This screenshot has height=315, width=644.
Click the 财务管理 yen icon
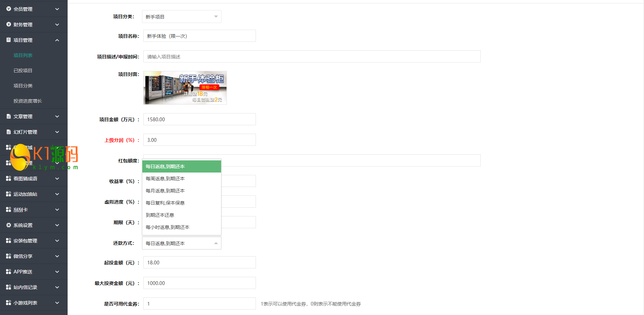(9, 24)
